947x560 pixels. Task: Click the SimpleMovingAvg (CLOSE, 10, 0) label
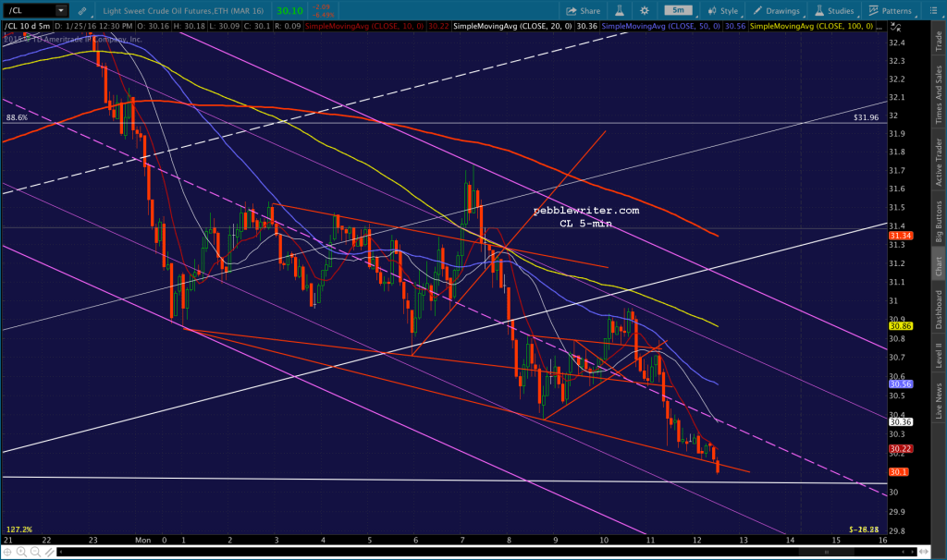(364, 27)
